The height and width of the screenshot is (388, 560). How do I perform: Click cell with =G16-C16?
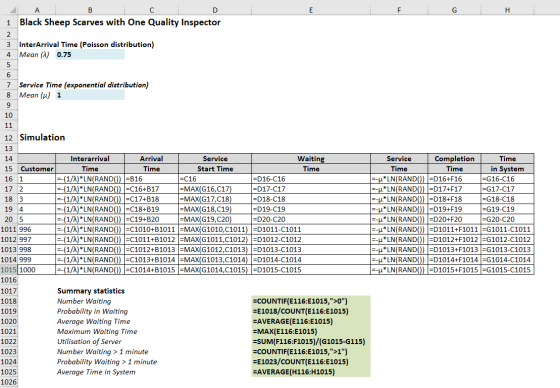click(x=508, y=179)
